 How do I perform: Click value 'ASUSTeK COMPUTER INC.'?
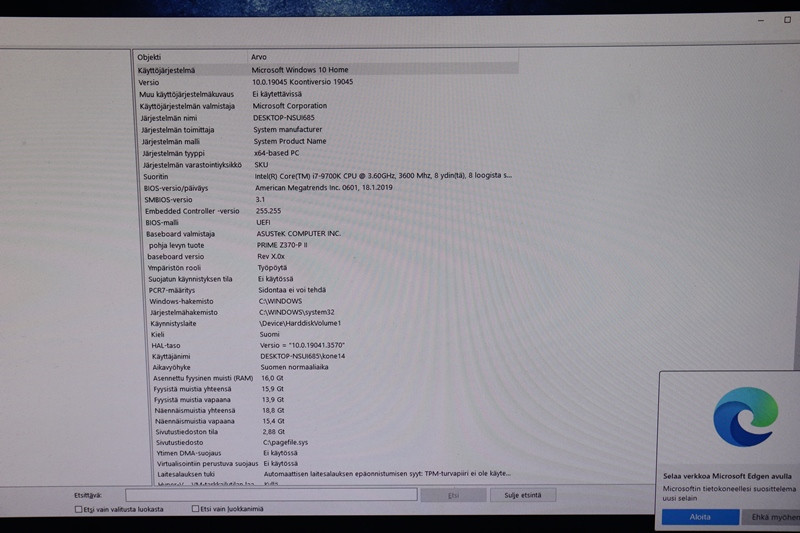(x=298, y=234)
